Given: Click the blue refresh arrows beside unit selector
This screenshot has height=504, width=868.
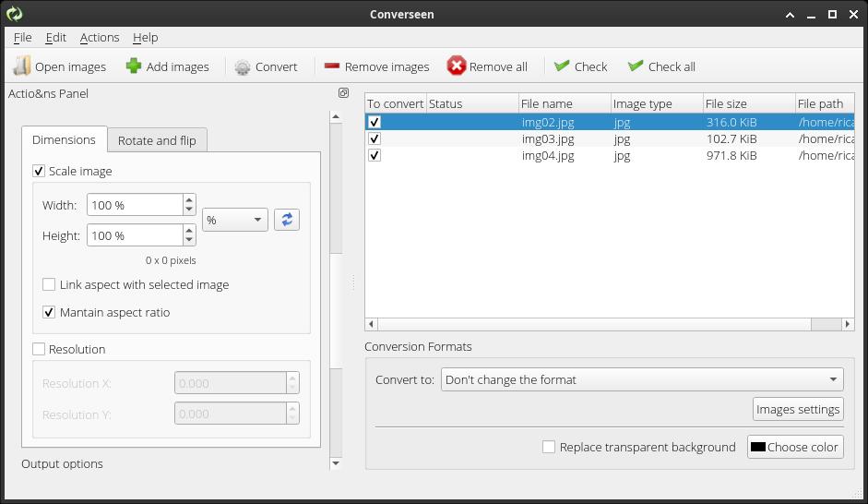Looking at the screenshot, I should (287, 220).
